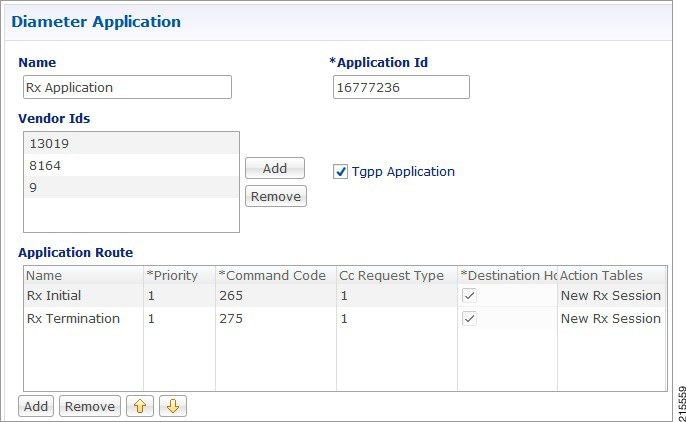Select the Rx Initial route row

(345, 296)
